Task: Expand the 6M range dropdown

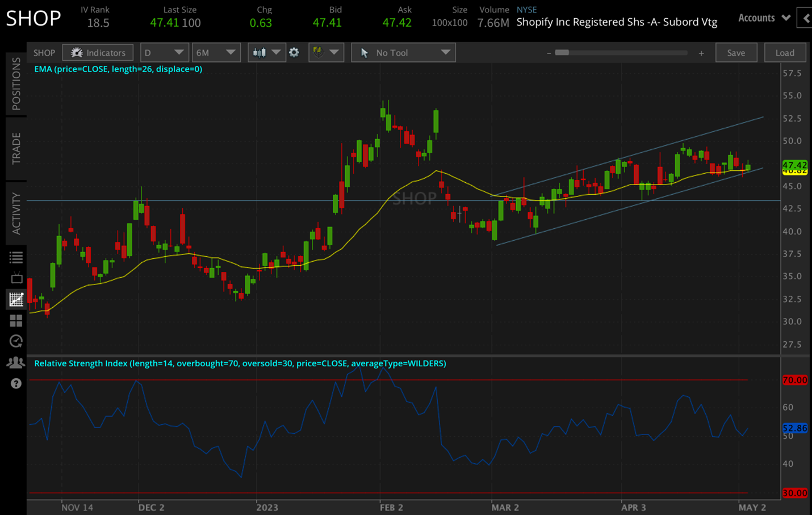Action: pyautogui.click(x=216, y=52)
